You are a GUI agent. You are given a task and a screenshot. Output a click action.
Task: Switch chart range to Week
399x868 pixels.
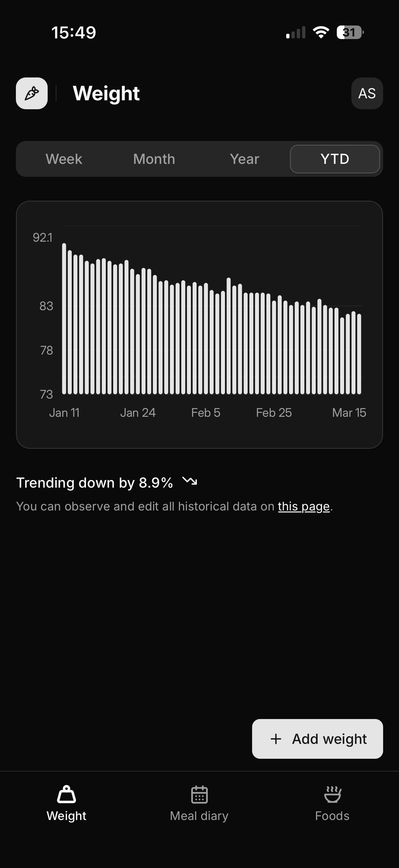click(64, 159)
